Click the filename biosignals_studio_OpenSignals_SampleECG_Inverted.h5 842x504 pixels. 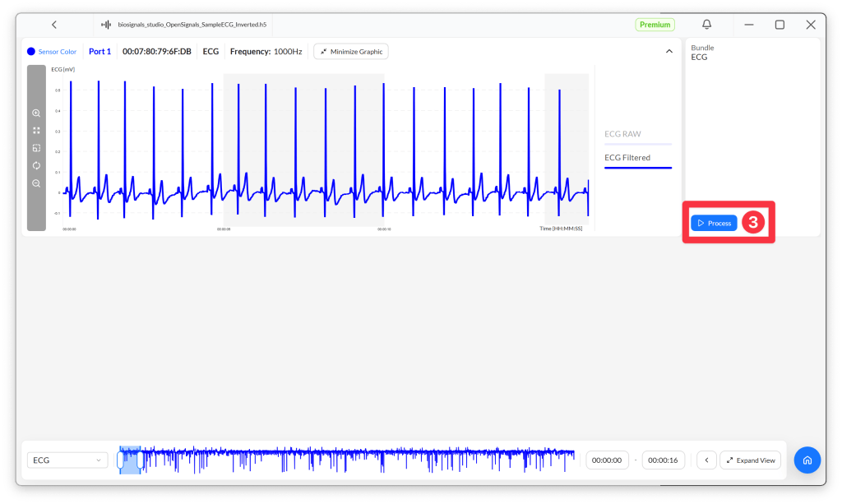[x=192, y=25]
